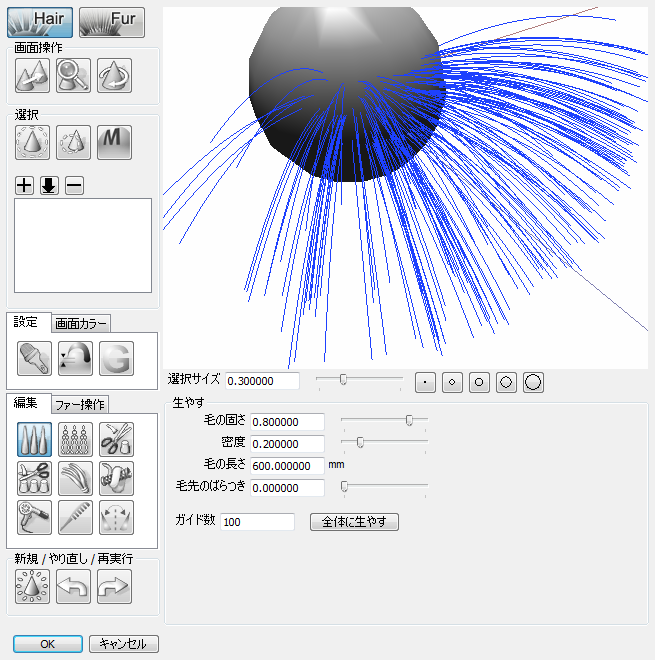Image resolution: width=655 pixels, height=660 pixels.
Task: Switch to Fur mode button
Action: coord(112,22)
